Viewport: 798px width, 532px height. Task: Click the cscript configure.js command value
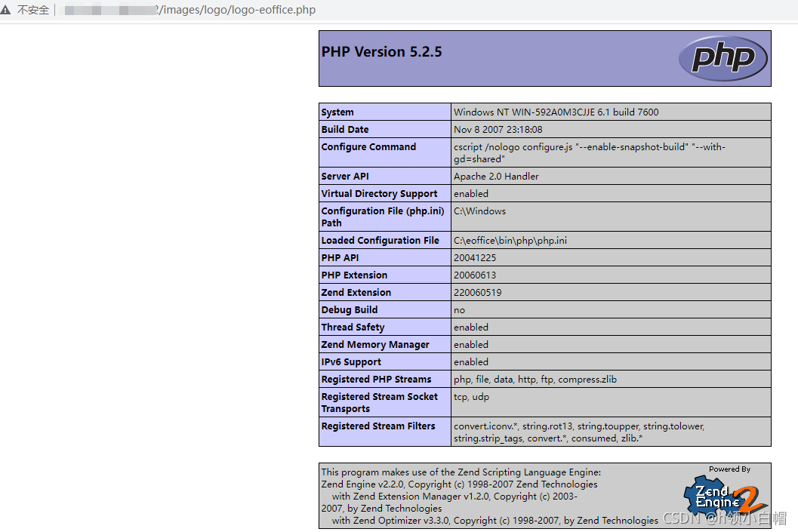(590, 152)
